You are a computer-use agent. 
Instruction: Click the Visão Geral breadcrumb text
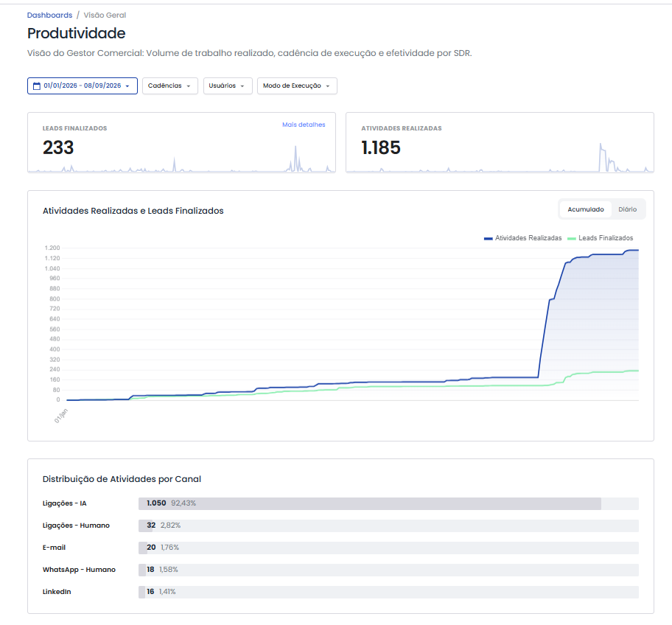105,15
